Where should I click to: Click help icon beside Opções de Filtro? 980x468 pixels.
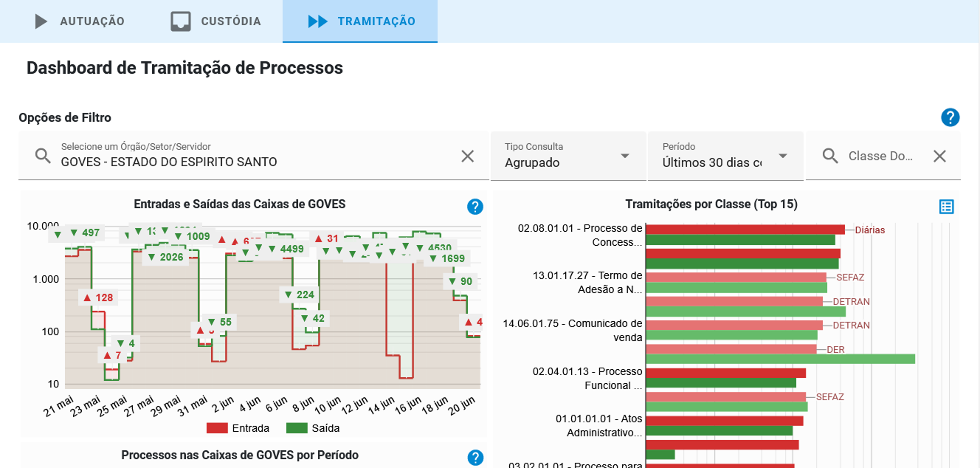950,117
